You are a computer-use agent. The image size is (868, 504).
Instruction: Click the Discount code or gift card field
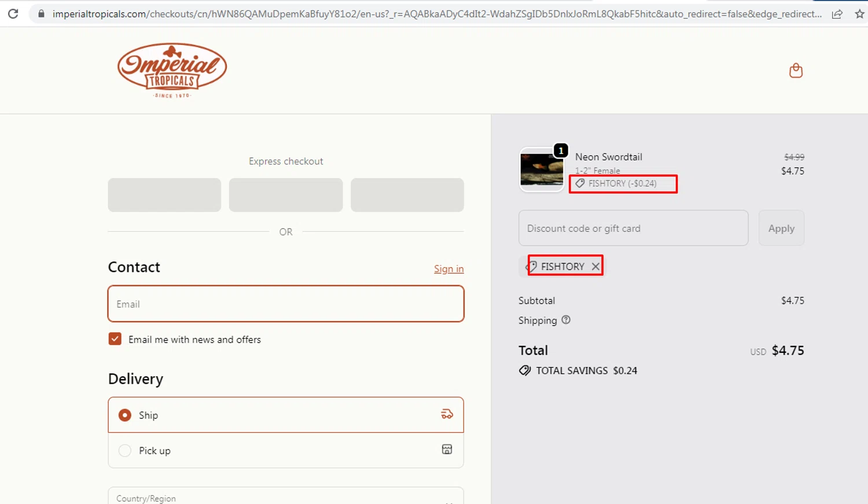point(634,228)
